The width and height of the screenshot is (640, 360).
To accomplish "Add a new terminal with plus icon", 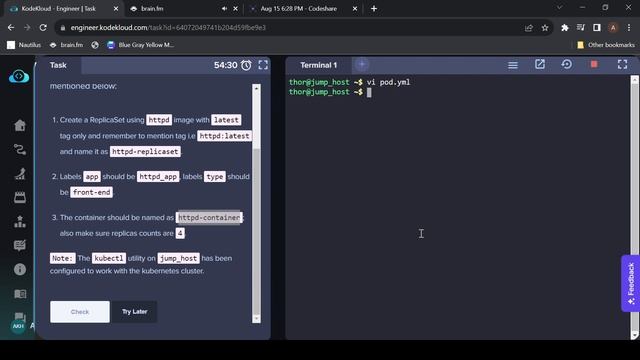I will tap(362, 64).
